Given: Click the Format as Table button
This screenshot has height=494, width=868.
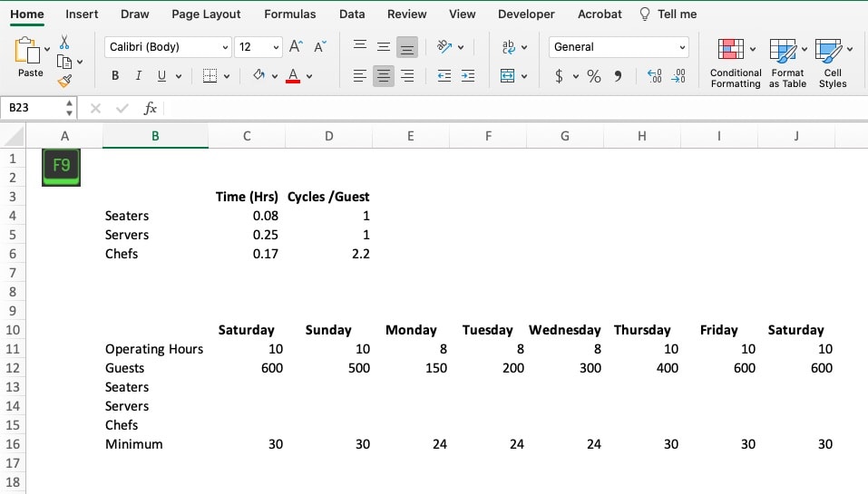Looking at the screenshot, I should coord(787,63).
